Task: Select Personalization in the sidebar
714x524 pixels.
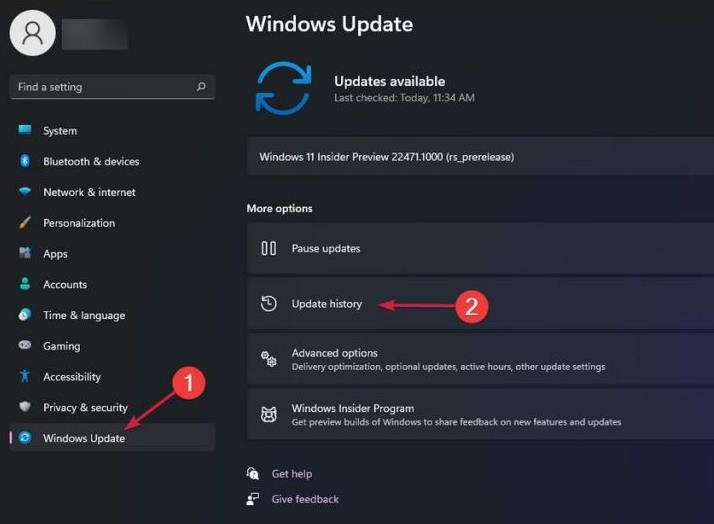Action: (x=112, y=223)
